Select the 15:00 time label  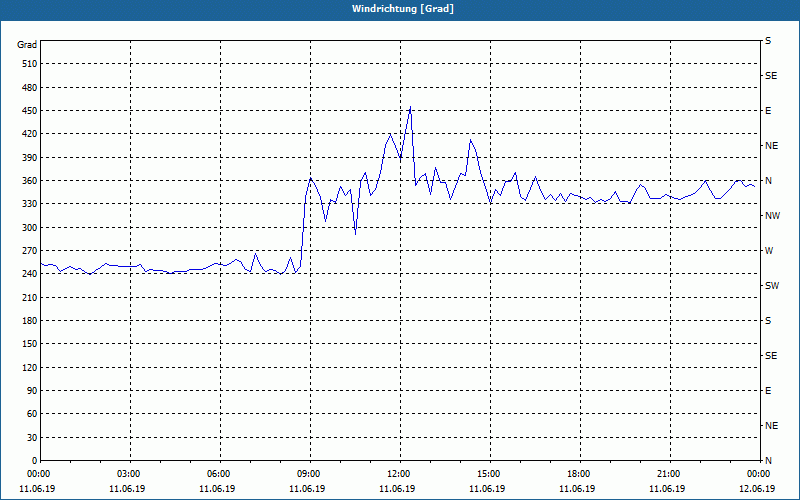pos(490,474)
